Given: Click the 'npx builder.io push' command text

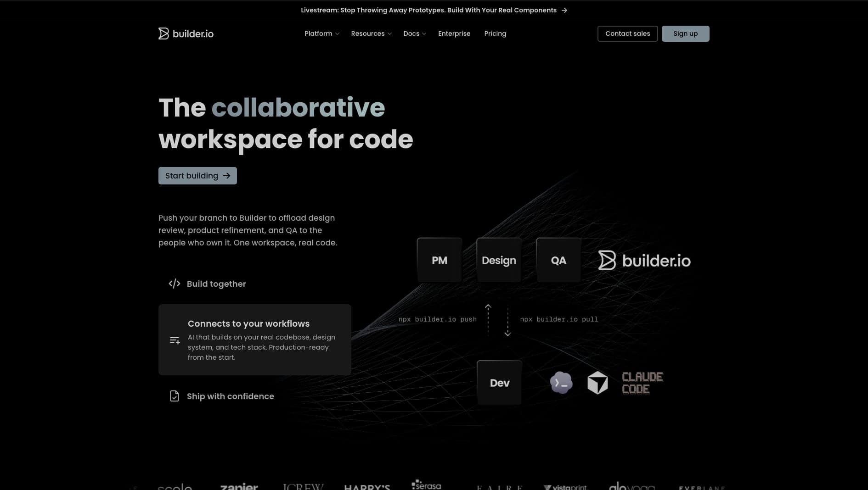Looking at the screenshot, I should [438, 319].
